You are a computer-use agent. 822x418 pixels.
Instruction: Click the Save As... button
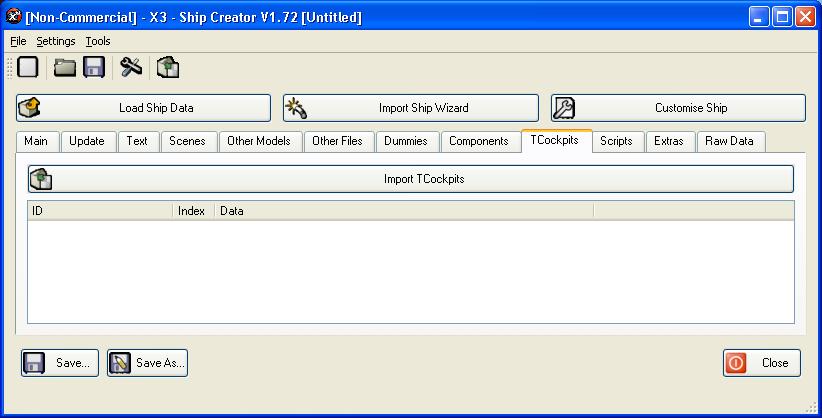pos(147,363)
